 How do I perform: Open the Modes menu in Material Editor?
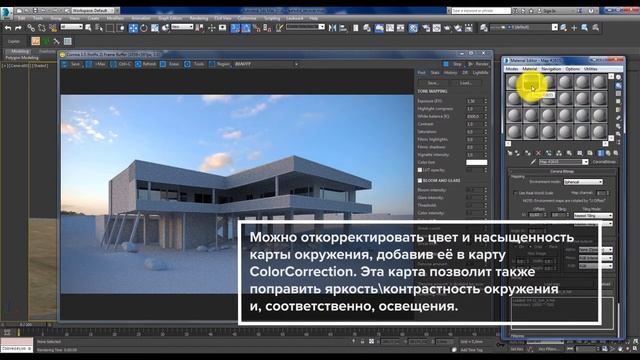[x=512, y=69]
